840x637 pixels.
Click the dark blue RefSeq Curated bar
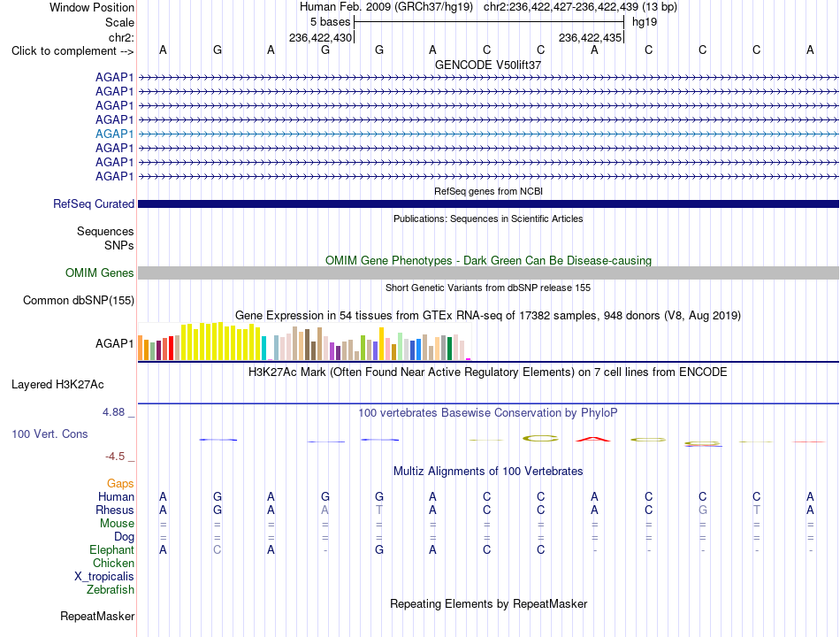[x=488, y=203]
